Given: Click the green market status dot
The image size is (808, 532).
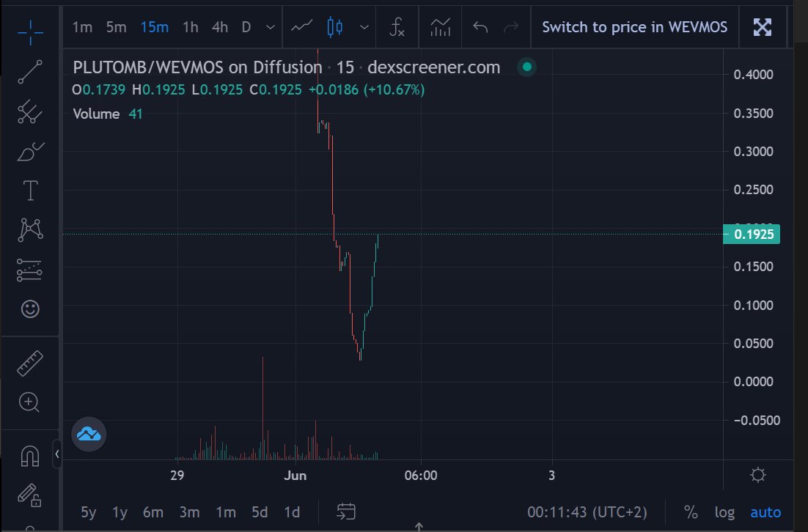Looking at the screenshot, I should pyautogui.click(x=526, y=67).
